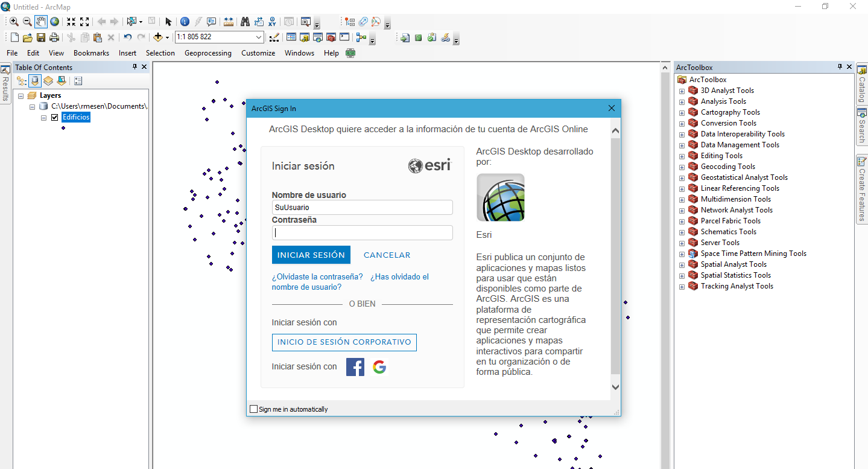Check Sign me in automatically
Viewport: 868px width, 469px height.
coord(253,409)
